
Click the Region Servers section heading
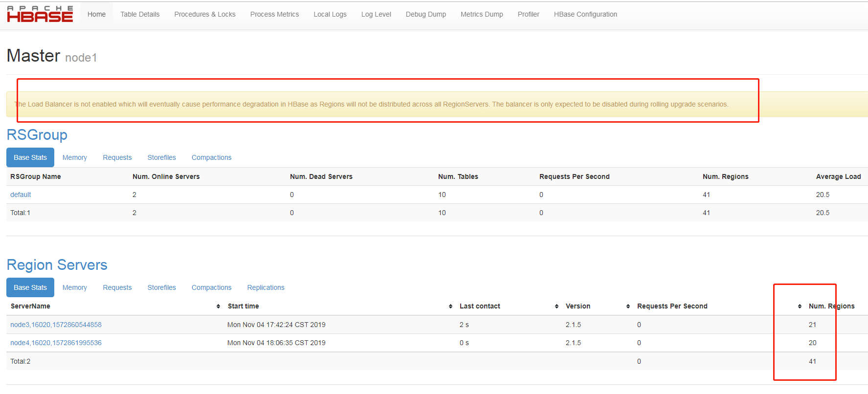tap(57, 264)
